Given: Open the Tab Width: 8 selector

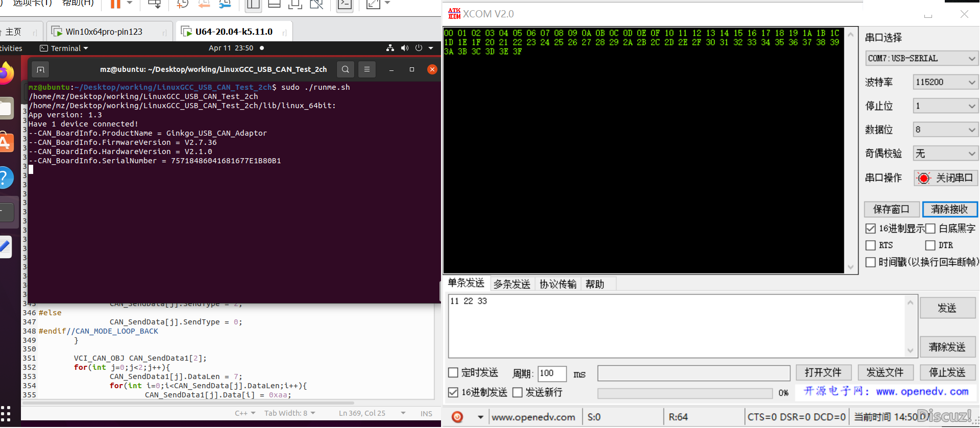Looking at the screenshot, I should tap(289, 413).
